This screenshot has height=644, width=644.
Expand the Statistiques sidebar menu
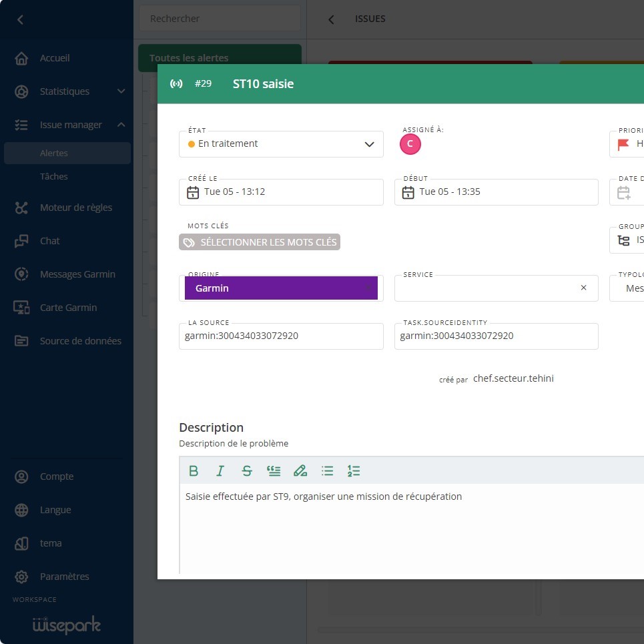pyautogui.click(x=121, y=91)
